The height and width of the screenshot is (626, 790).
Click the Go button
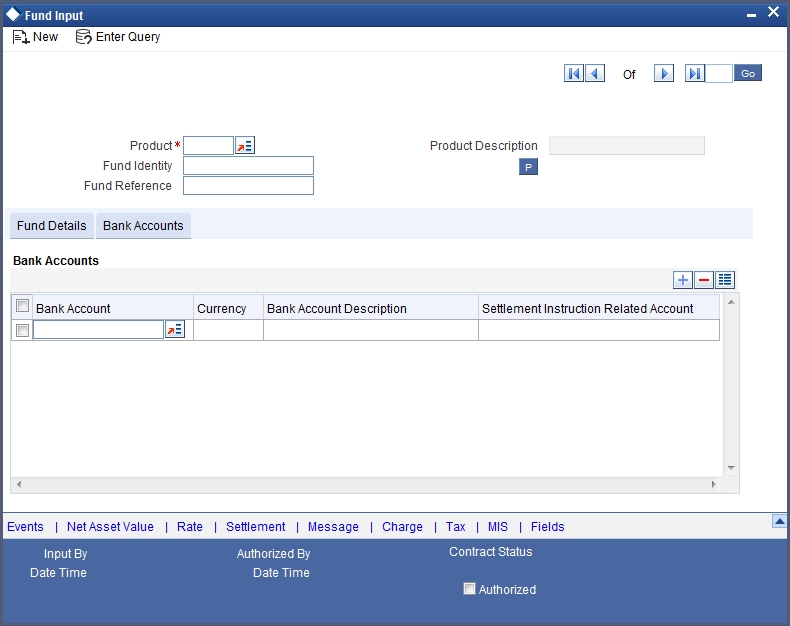coord(748,73)
